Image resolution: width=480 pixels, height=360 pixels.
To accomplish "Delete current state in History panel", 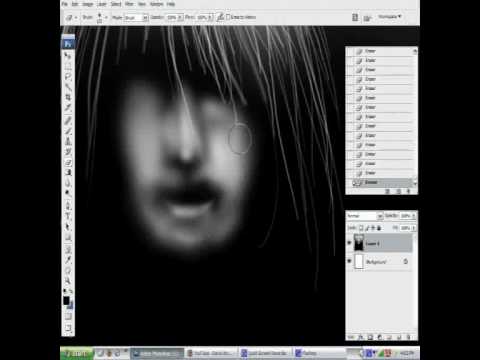I will tap(408, 191).
